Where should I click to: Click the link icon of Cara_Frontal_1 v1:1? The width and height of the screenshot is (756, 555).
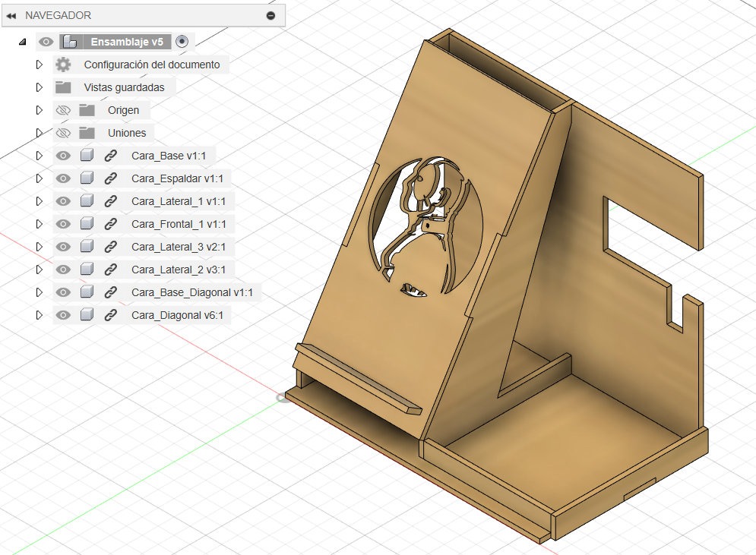(x=110, y=224)
